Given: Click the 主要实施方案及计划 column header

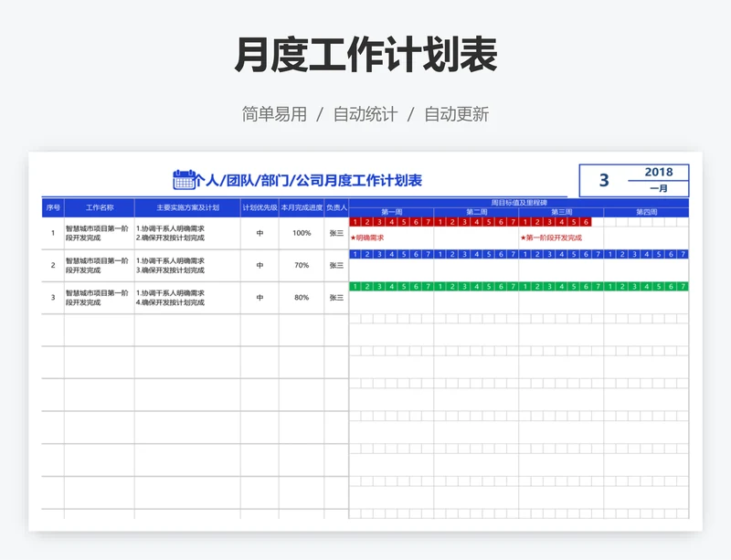Looking at the screenshot, I should coord(187,208).
